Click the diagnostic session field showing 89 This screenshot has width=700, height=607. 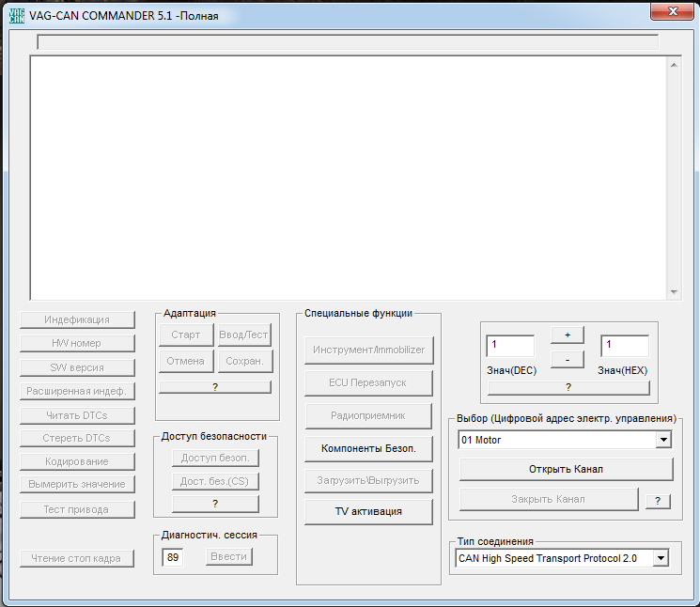click(173, 557)
